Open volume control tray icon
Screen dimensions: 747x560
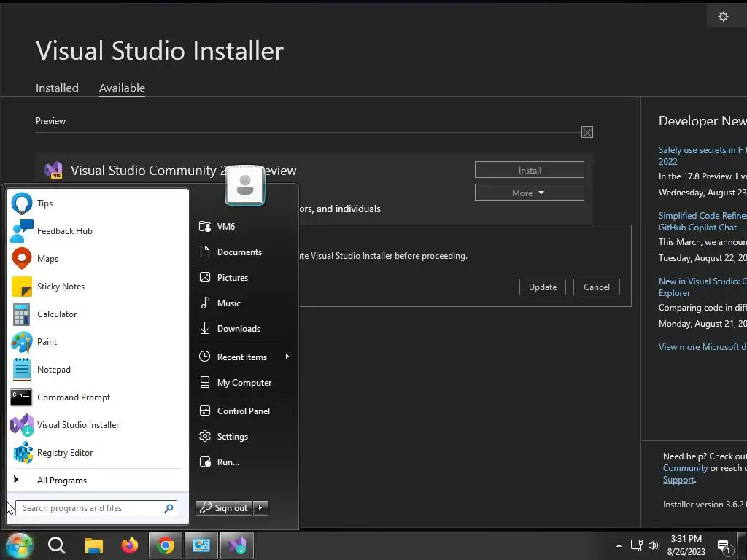pos(653,545)
